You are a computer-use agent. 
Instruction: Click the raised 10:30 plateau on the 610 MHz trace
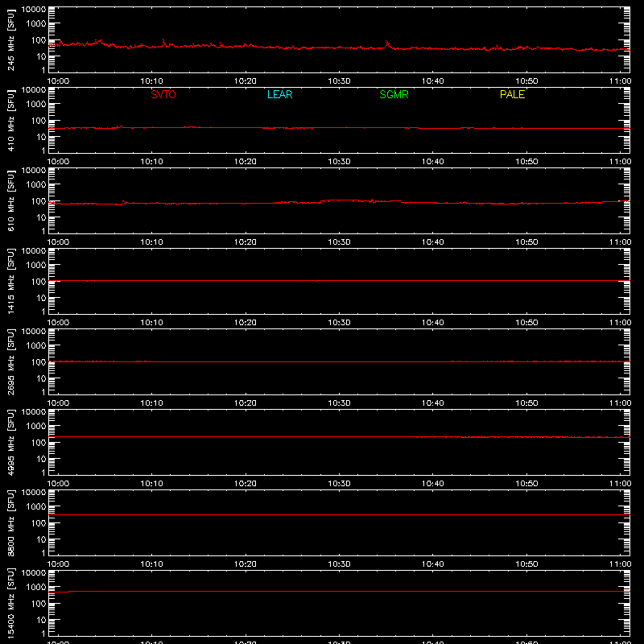[341, 200]
